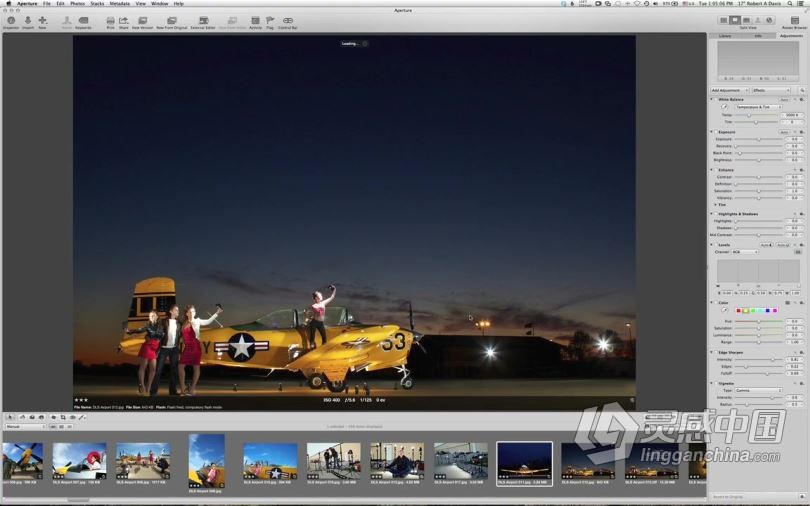Open White Balance gear action menu

[802, 99]
